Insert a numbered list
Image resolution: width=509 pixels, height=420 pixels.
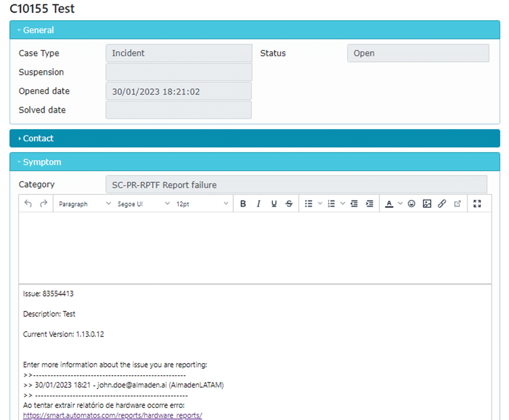pos(331,204)
